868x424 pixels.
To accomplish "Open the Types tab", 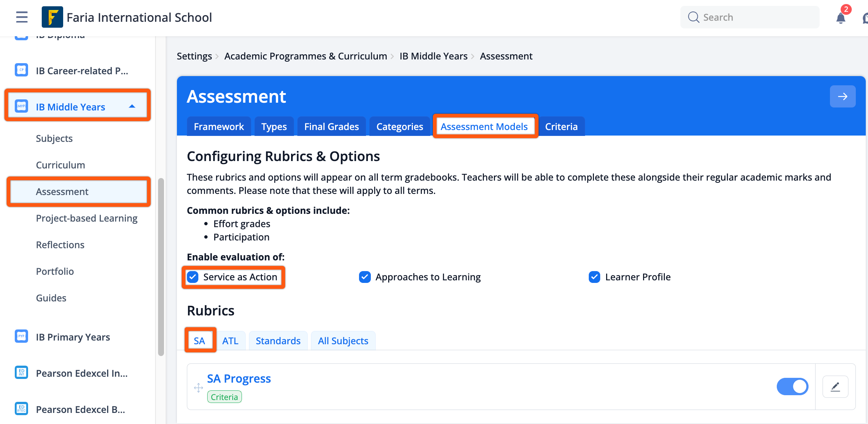I will 274,127.
